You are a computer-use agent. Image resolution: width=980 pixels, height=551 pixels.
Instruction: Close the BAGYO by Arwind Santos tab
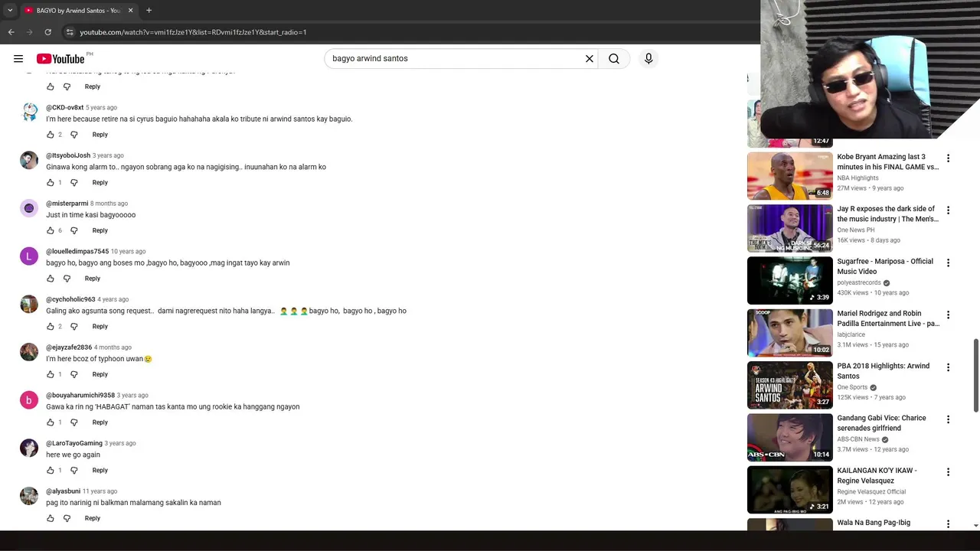(x=130, y=10)
